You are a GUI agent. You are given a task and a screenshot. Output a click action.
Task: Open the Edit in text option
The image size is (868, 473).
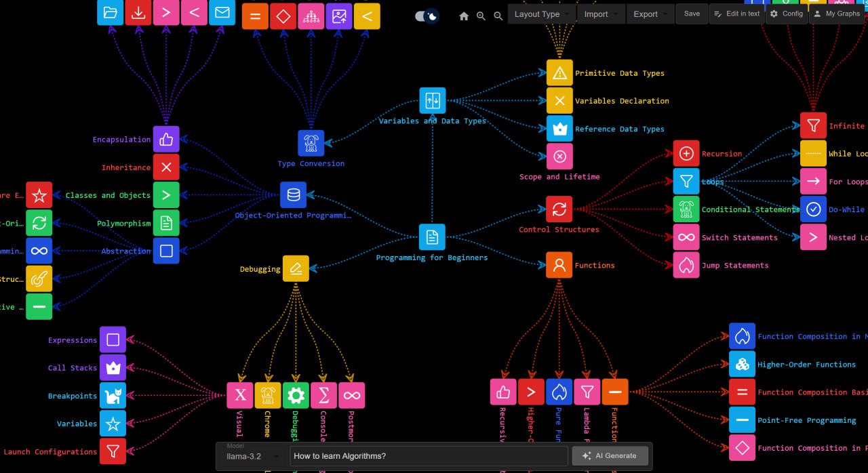(736, 14)
